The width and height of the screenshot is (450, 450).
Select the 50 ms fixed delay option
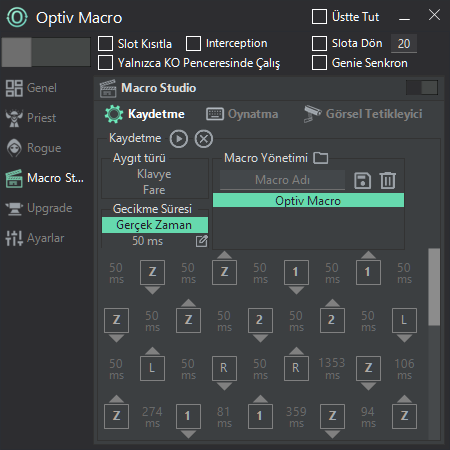tap(148, 241)
